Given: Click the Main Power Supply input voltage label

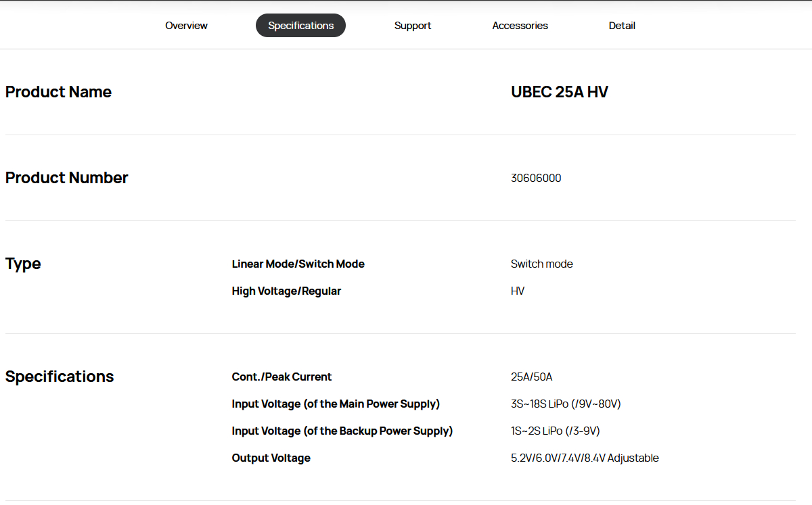Looking at the screenshot, I should 336,404.
